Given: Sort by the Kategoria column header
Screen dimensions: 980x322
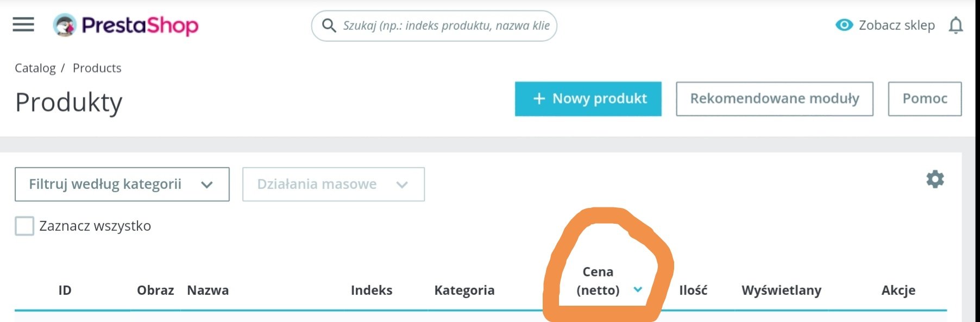Looking at the screenshot, I should click(464, 291).
